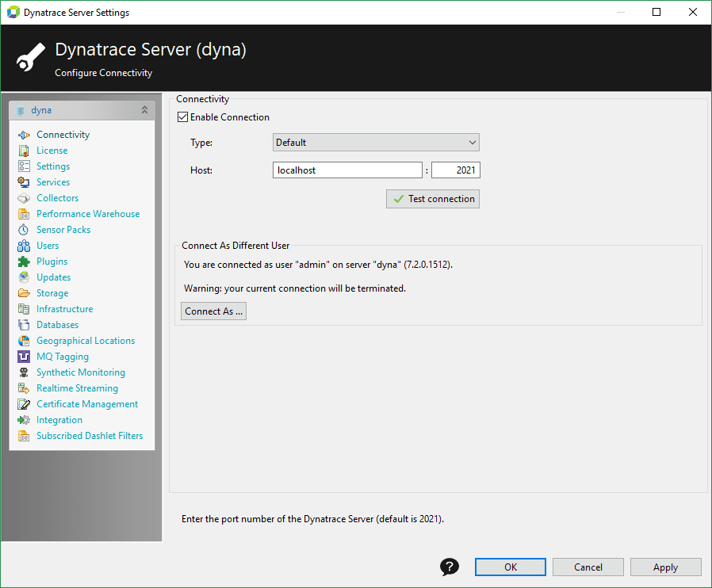Viewport: 712px width, 588px height.
Task: Select Updates in the sidebar
Action: tap(54, 277)
